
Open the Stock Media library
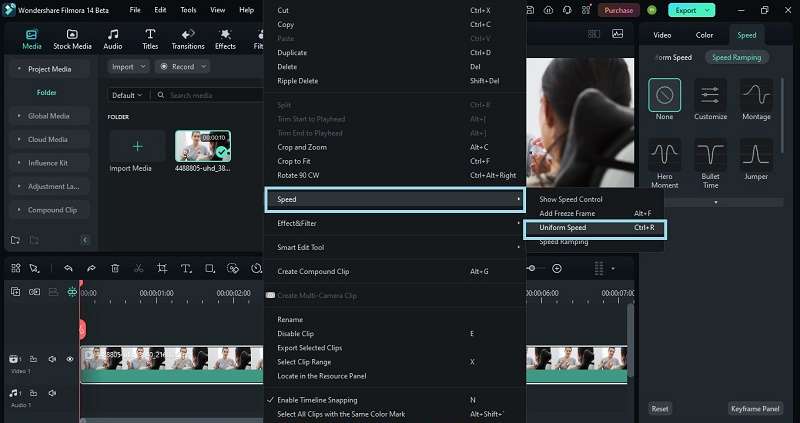72,39
